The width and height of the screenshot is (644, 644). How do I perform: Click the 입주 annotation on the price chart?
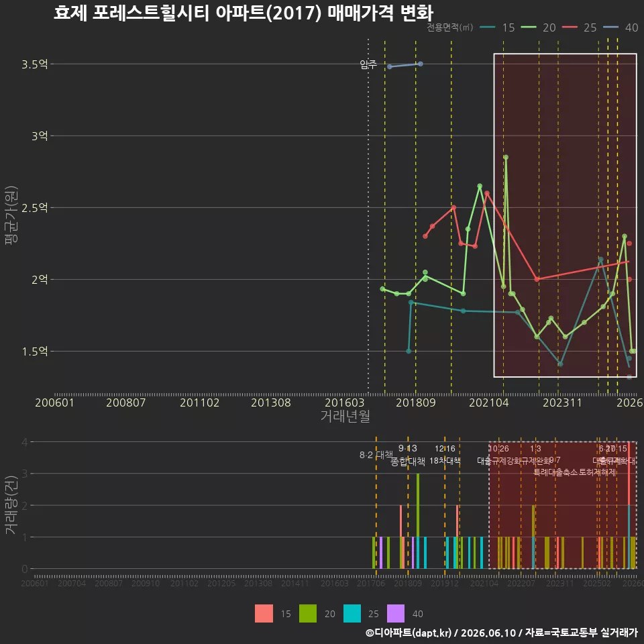tap(368, 64)
